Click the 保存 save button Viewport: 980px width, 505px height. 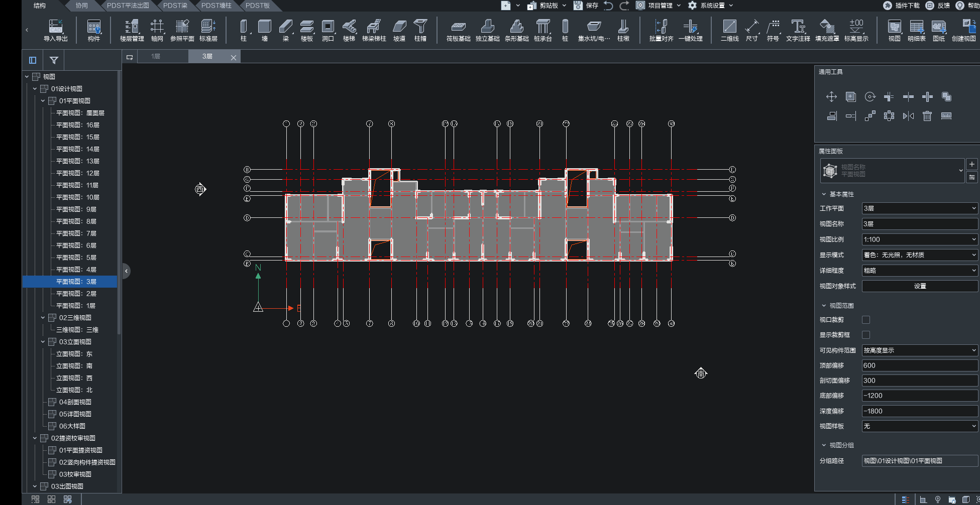586,6
